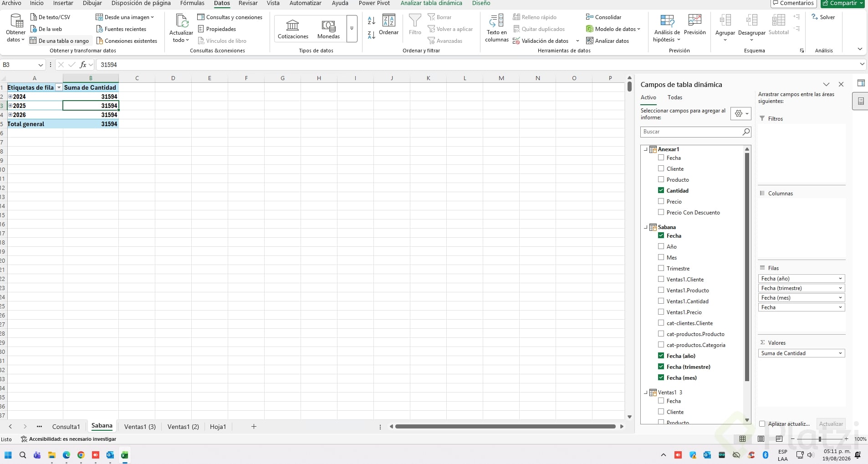Open Obtener datos menu
Viewport: 868px width, 464px height.
point(16,28)
